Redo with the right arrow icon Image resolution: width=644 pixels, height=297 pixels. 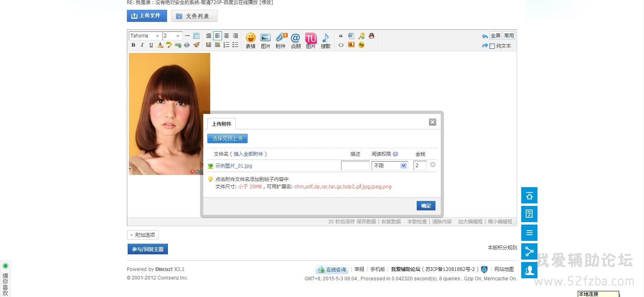coord(485,46)
